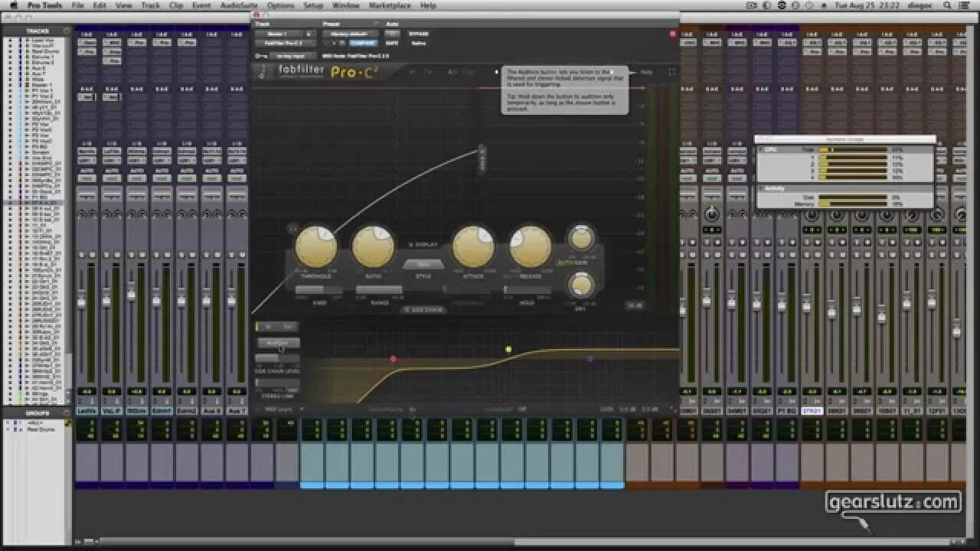This screenshot has width=980, height=551.
Task: Click the Dry knob
Action: pyautogui.click(x=581, y=285)
